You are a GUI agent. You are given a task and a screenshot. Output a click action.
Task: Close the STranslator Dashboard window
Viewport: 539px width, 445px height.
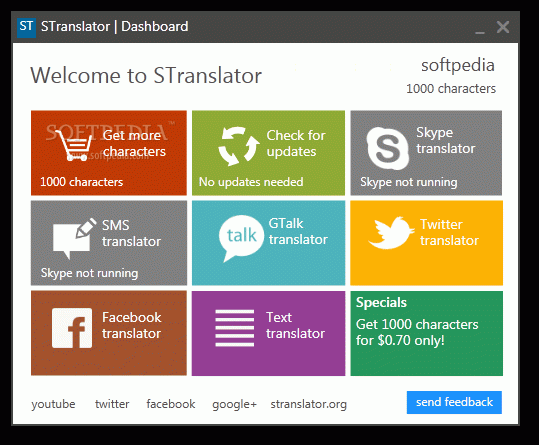coord(503,27)
